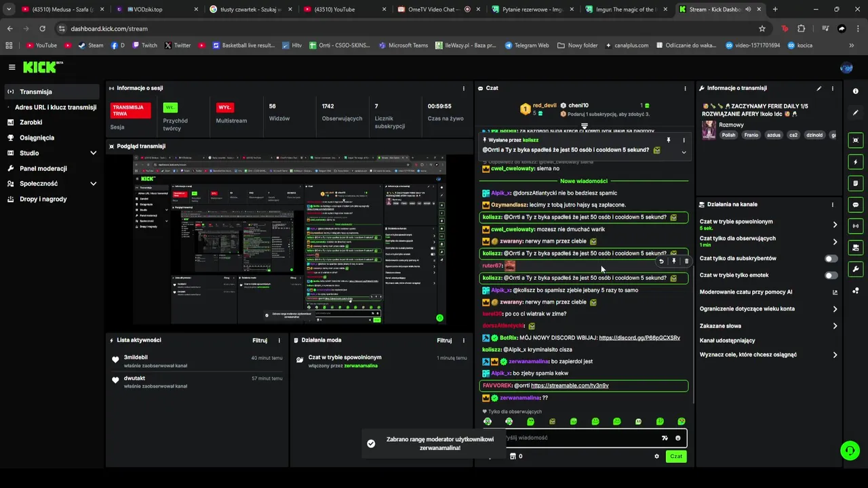Pin the hovered chat message
868x488 pixels.
[x=673, y=261]
